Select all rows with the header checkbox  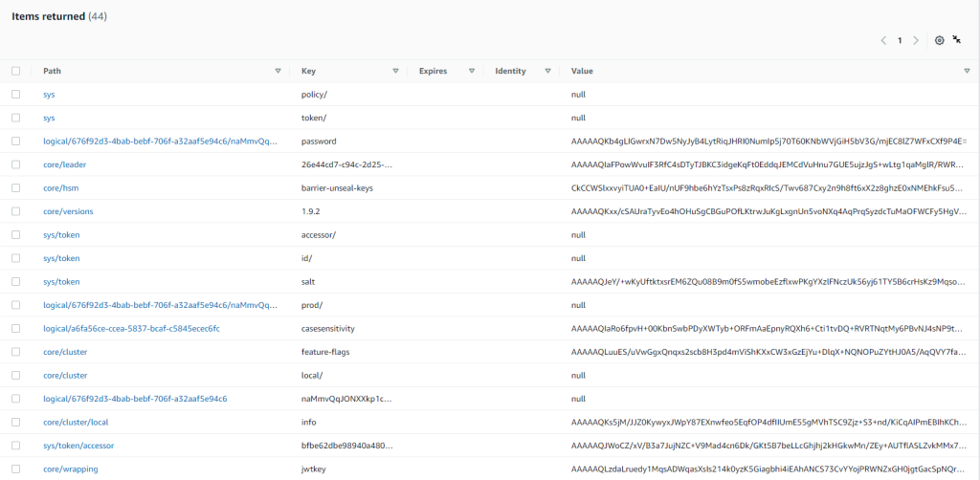point(15,71)
